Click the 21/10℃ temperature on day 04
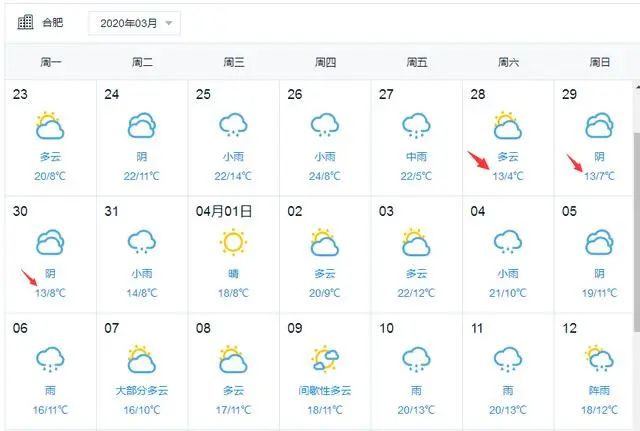640x431 pixels. coord(508,293)
